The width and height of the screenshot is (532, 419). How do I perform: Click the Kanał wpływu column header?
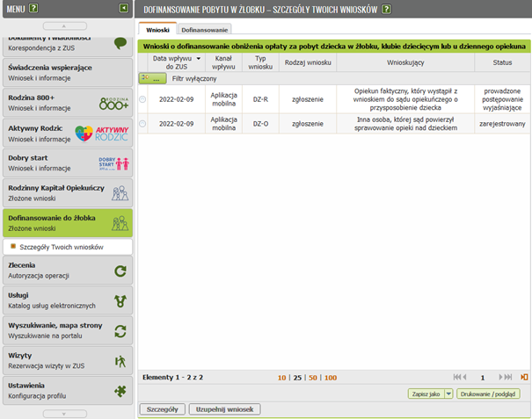(223, 62)
